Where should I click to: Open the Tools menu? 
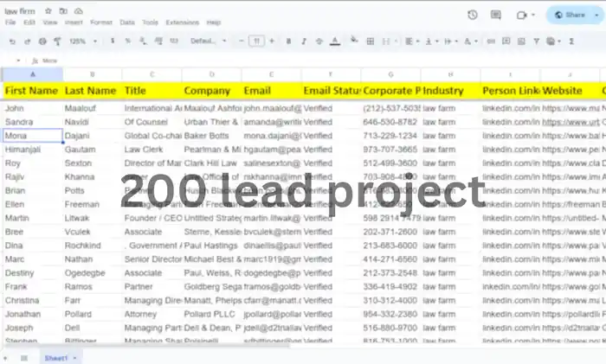[x=151, y=22]
